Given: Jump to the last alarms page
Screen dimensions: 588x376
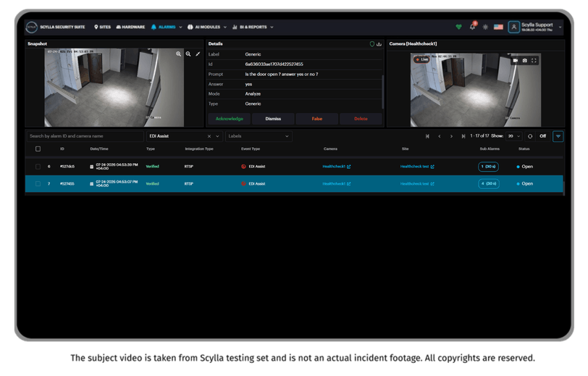Looking at the screenshot, I should [x=463, y=136].
